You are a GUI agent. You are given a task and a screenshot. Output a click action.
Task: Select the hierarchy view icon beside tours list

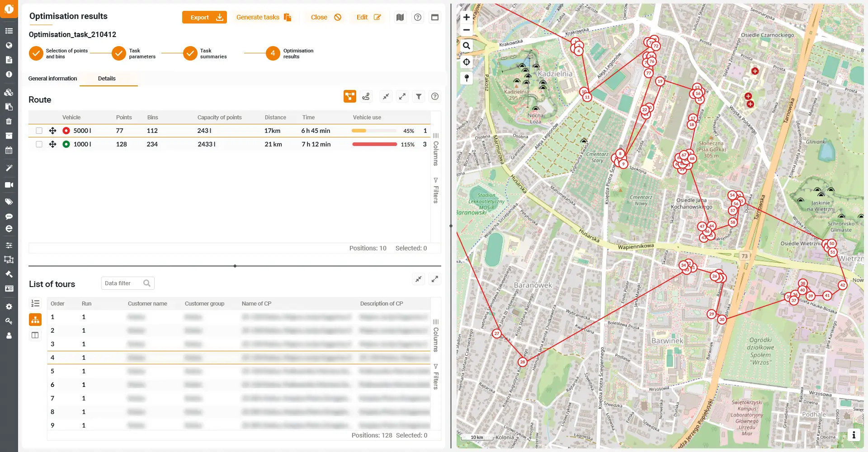(x=35, y=320)
